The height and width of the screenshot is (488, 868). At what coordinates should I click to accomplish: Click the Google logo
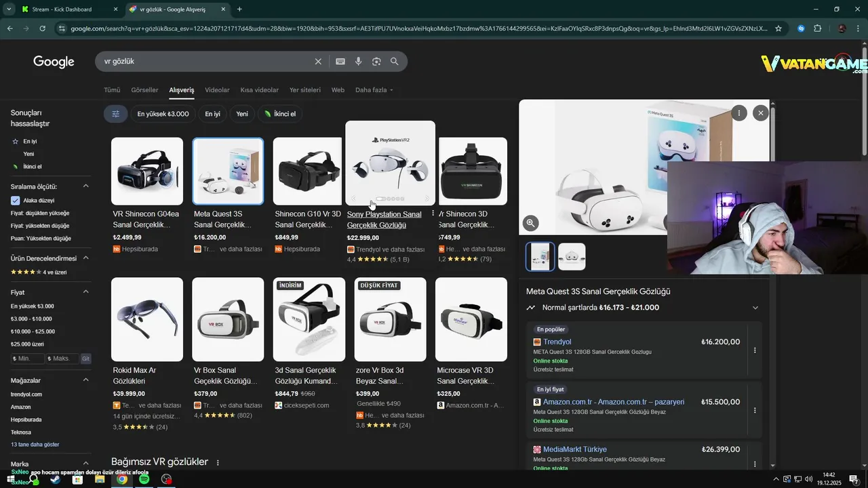click(54, 62)
